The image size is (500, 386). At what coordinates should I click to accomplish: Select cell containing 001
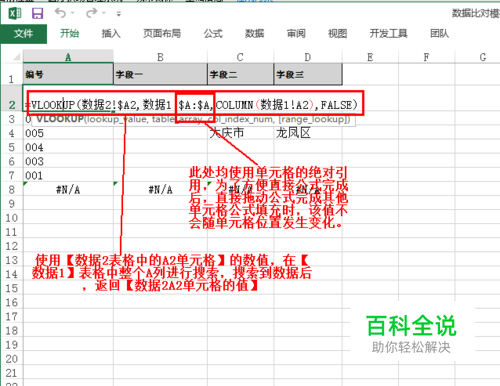(68, 175)
